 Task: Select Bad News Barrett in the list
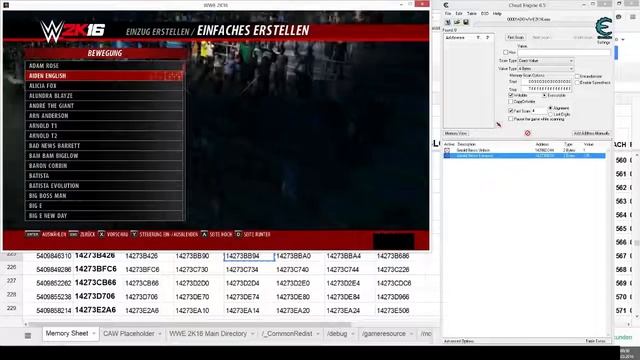click(104, 146)
